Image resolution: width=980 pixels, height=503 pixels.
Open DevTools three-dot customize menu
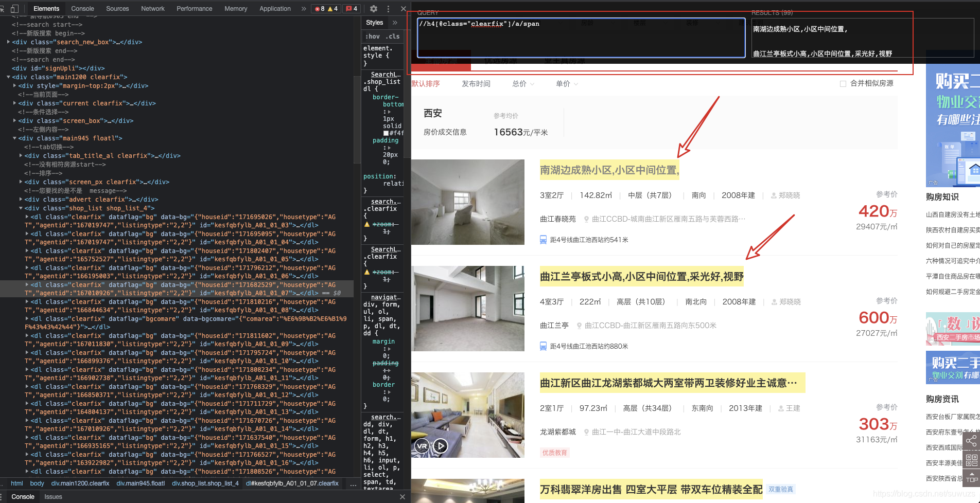pos(388,9)
